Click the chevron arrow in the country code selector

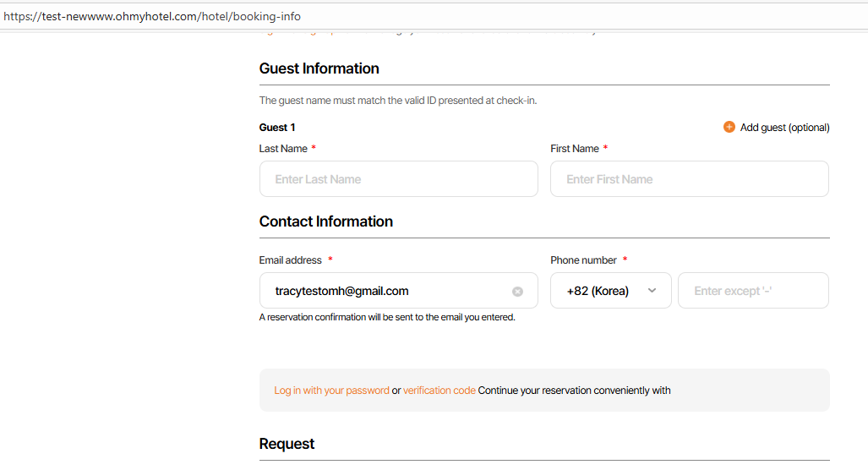(652, 291)
